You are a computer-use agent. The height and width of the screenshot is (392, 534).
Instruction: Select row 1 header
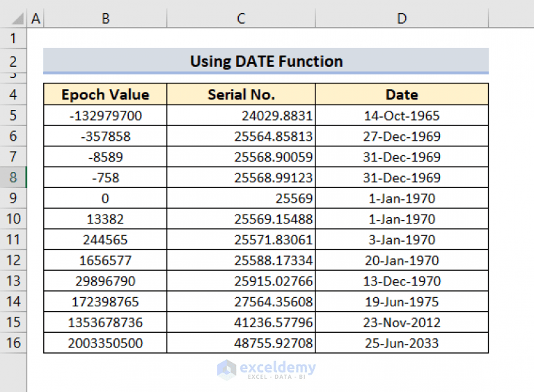pos(13,38)
